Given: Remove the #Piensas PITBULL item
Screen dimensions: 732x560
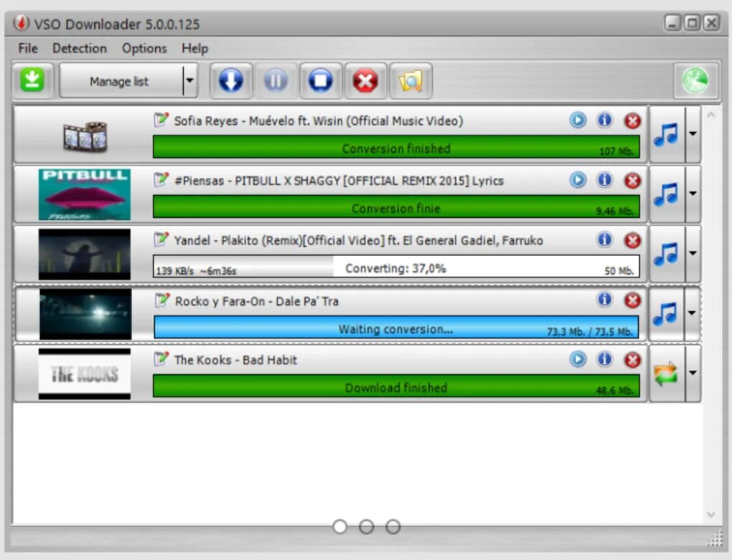Looking at the screenshot, I should click(632, 181).
